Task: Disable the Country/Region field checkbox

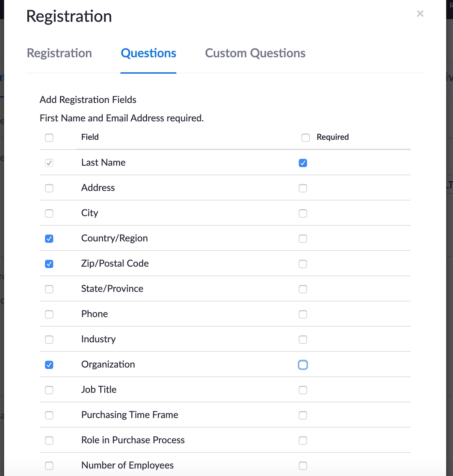Action: (49, 239)
